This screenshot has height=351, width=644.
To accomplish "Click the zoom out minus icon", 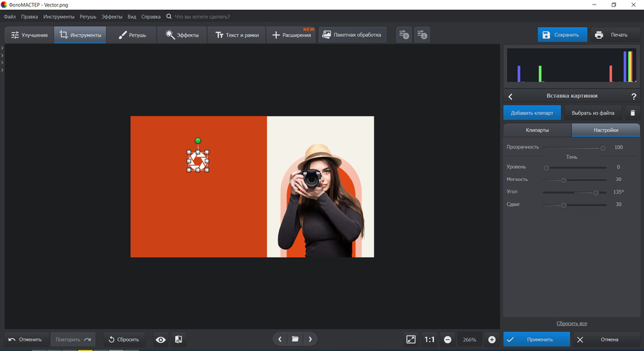I will pos(448,339).
